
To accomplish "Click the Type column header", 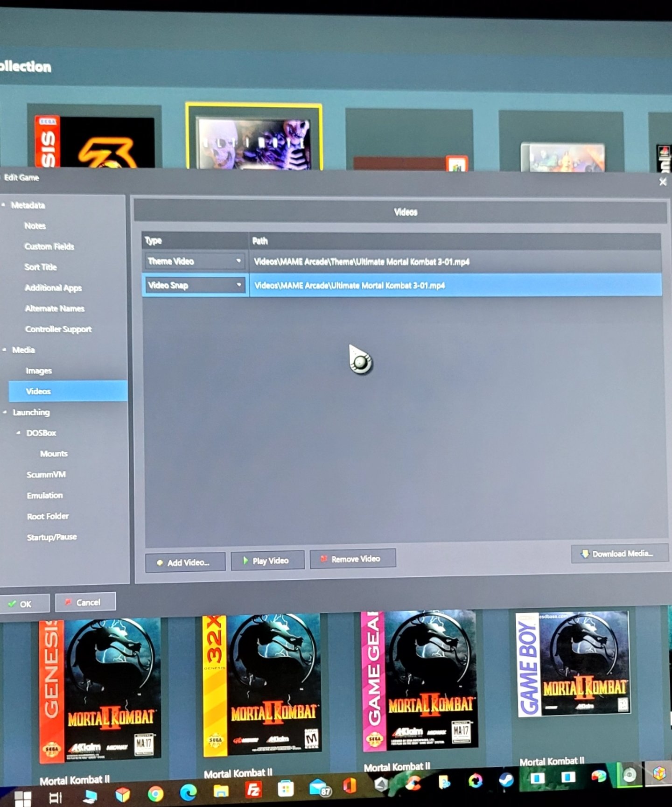I will (195, 241).
